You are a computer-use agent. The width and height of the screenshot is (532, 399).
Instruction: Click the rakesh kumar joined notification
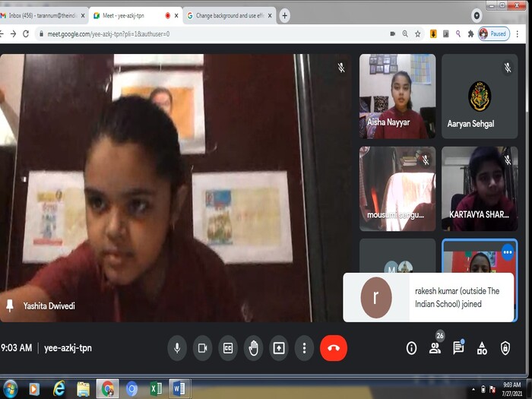point(428,297)
